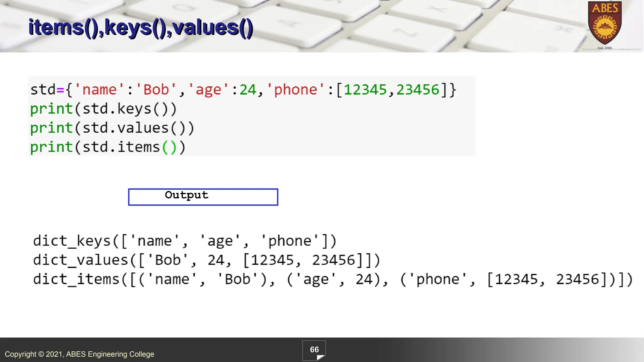644x362 pixels.
Task: Click the print(std.items()) code line
Action: coord(108,147)
